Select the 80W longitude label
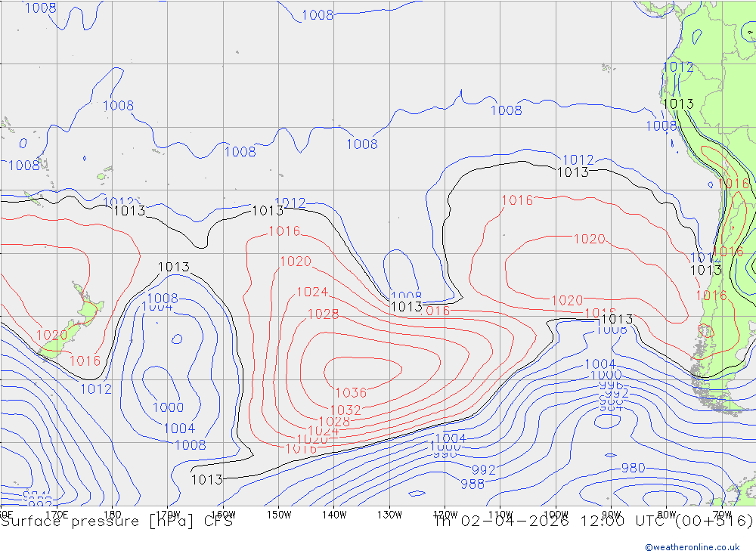Viewport: 756px width, 554px height. (x=667, y=515)
